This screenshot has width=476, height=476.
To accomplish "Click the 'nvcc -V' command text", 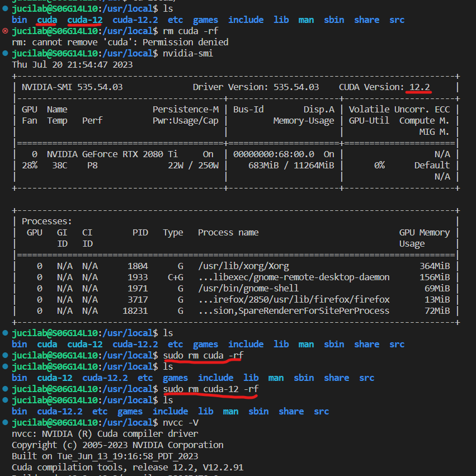I will tap(181, 422).
